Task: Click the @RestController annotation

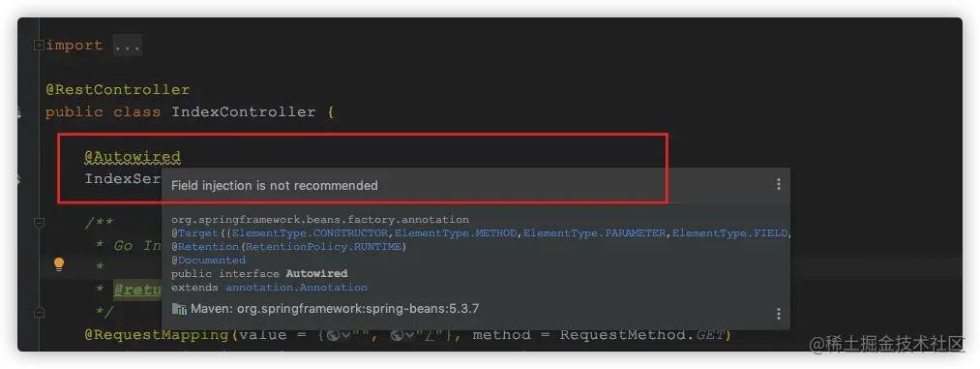Action: point(117,90)
